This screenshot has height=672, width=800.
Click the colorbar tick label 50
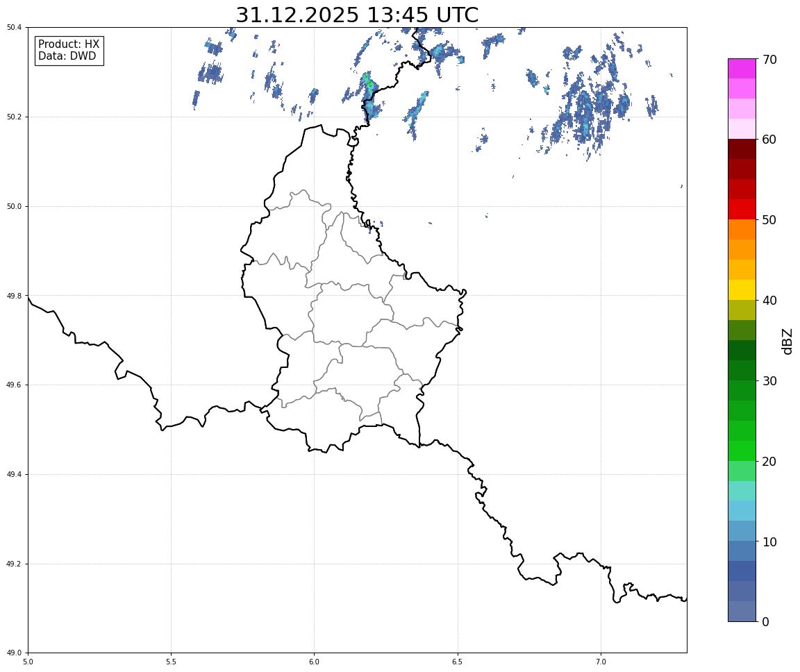[x=770, y=220]
